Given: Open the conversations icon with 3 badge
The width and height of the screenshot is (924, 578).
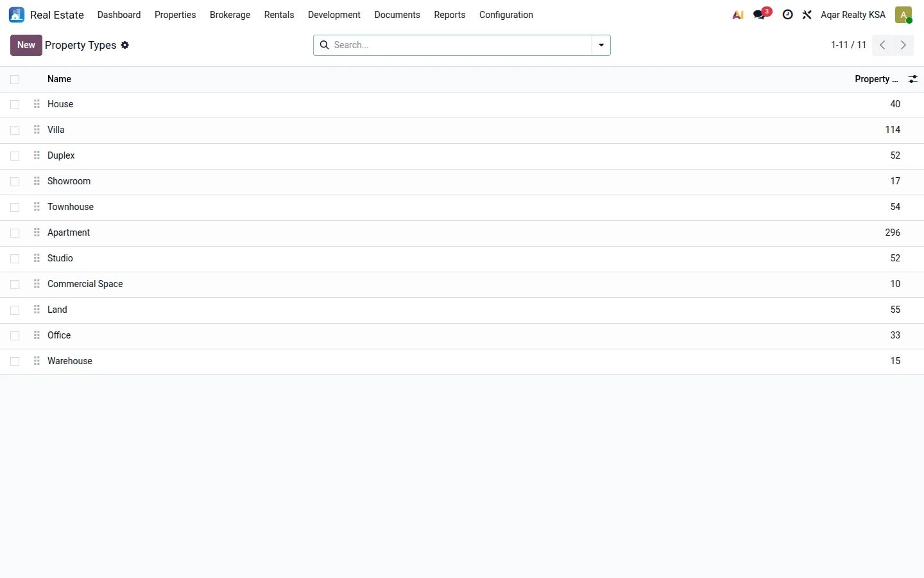Looking at the screenshot, I should click(x=762, y=14).
